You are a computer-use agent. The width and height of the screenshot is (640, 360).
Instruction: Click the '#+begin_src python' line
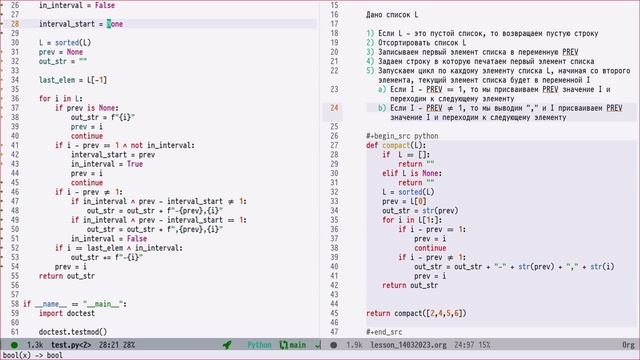coord(402,136)
